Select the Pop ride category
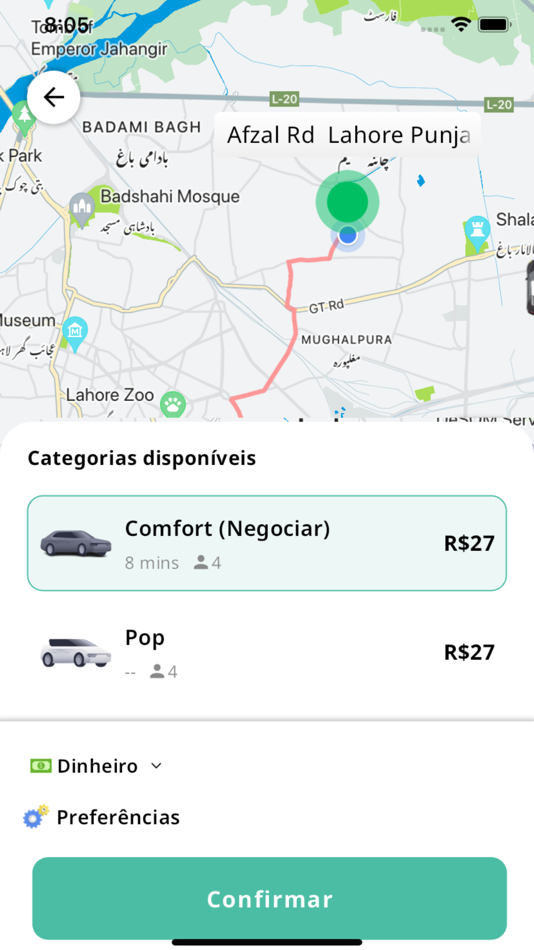This screenshot has height=950, width=534. [x=267, y=653]
